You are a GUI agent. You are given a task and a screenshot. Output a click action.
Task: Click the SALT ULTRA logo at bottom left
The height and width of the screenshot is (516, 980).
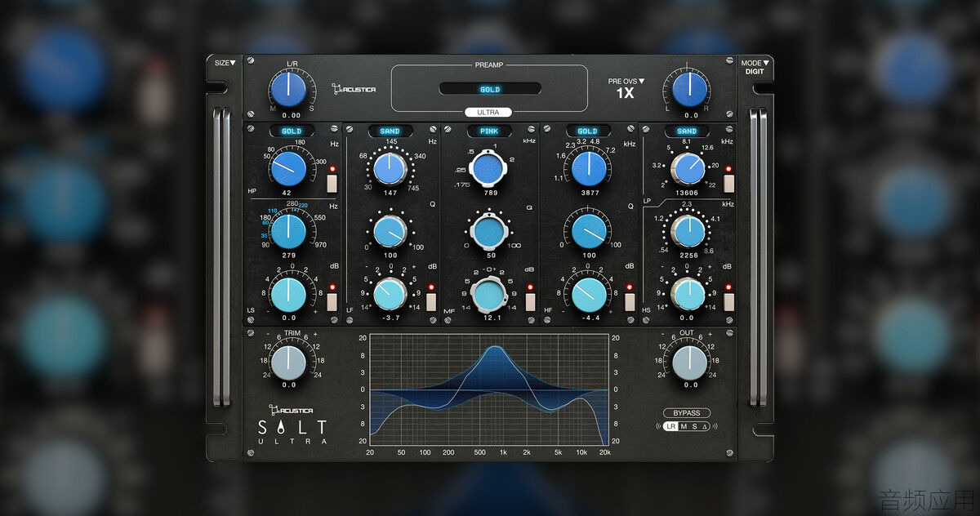292,430
